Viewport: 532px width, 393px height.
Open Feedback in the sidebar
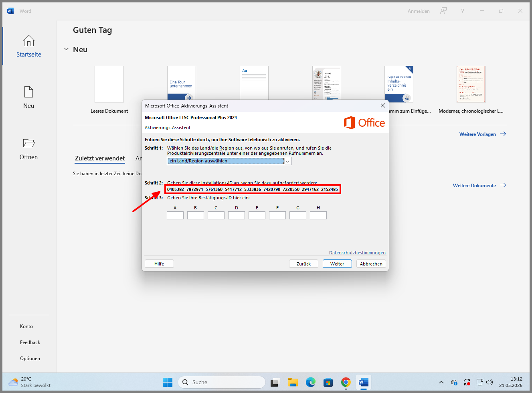[30, 342]
